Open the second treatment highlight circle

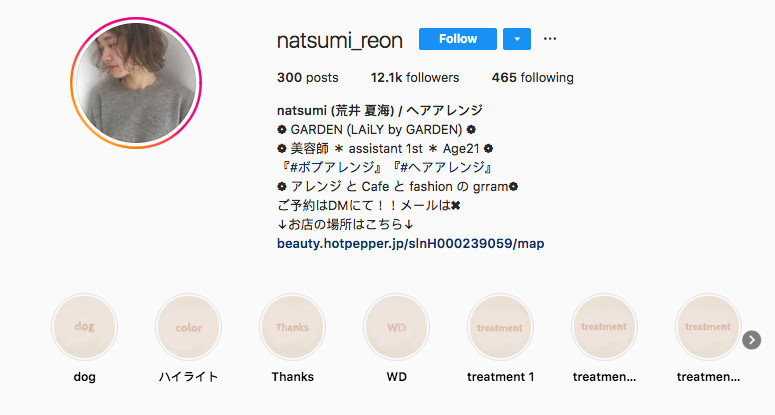click(604, 327)
